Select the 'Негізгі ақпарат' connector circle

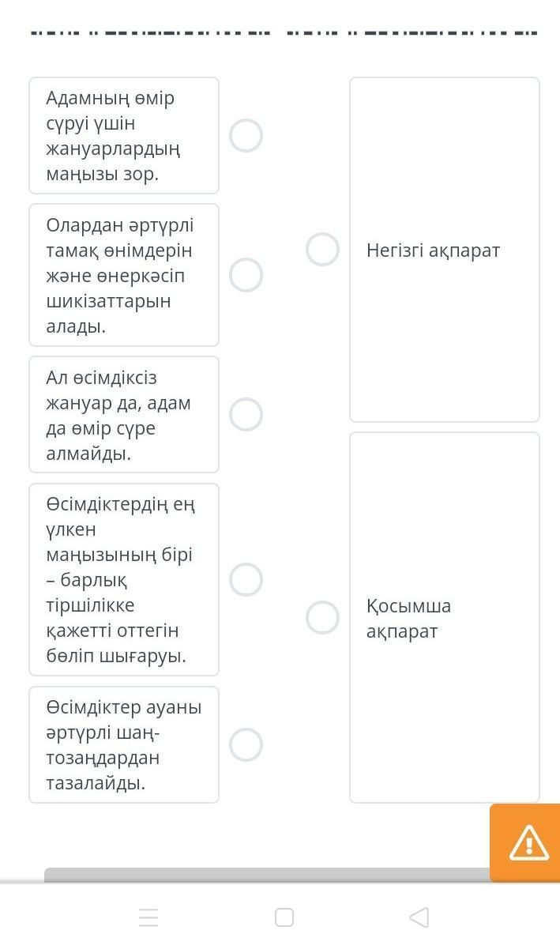[x=322, y=250]
